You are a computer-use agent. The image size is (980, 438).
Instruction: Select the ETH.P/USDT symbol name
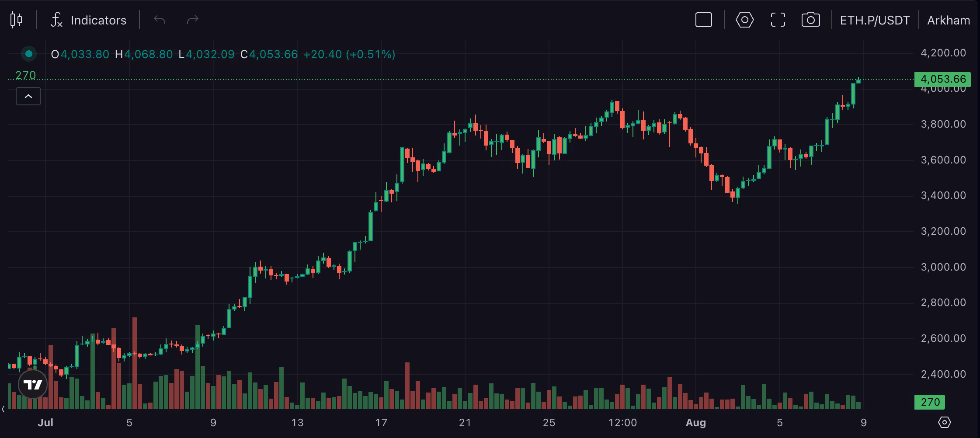click(x=874, y=20)
